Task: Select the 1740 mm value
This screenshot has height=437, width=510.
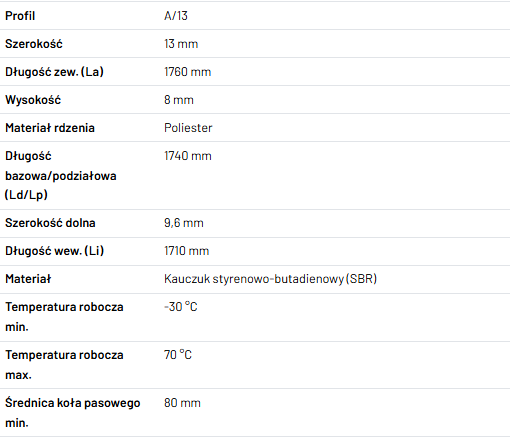Action: coord(188,156)
